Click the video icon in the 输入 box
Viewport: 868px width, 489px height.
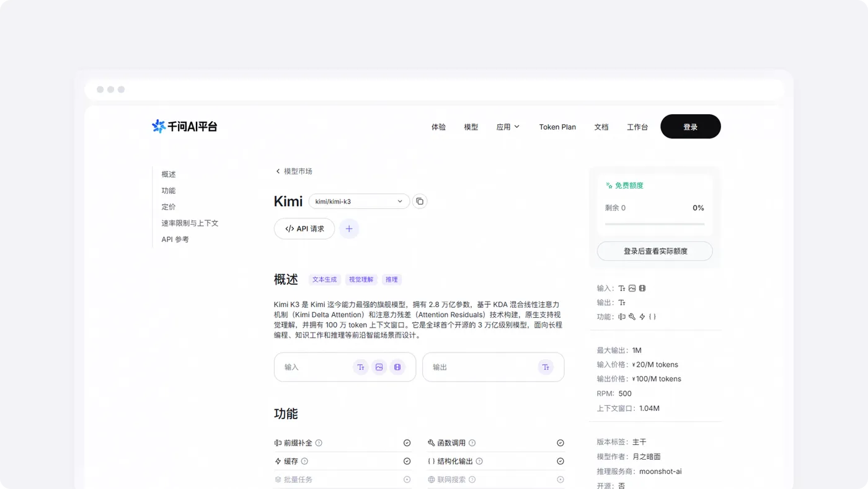[x=397, y=367]
